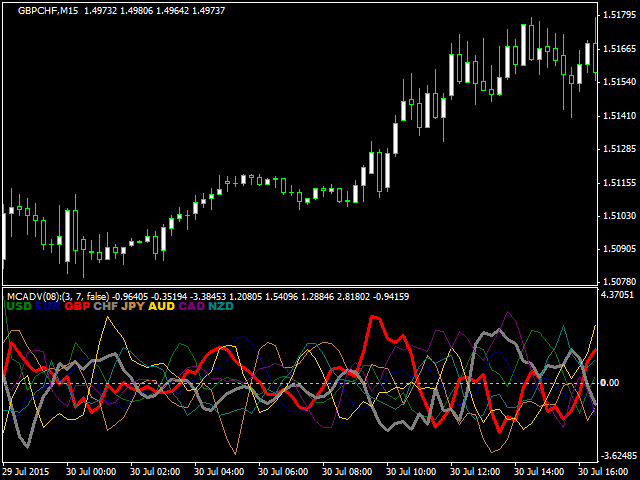Select the EUR currency legend label
Viewport: 640px width, 480px height.
tap(47, 306)
